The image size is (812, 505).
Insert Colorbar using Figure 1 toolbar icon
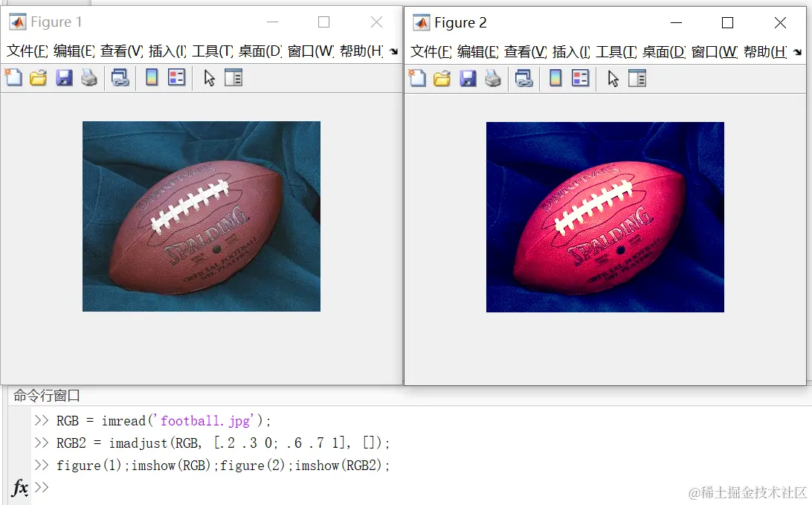[152, 78]
